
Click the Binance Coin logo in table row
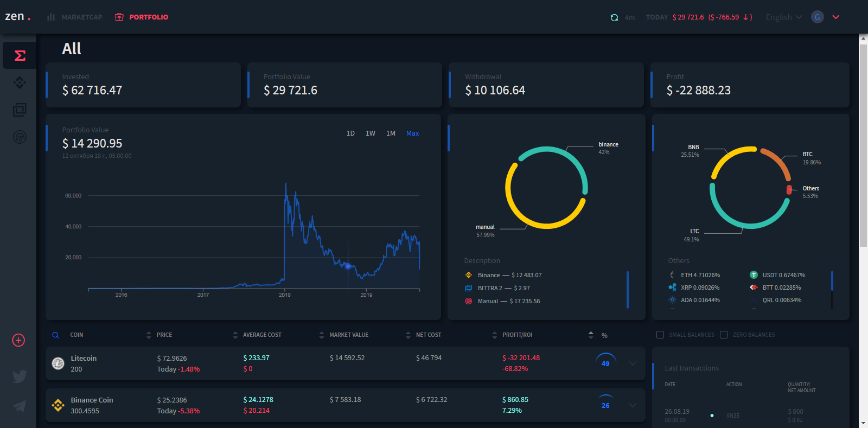click(x=58, y=405)
